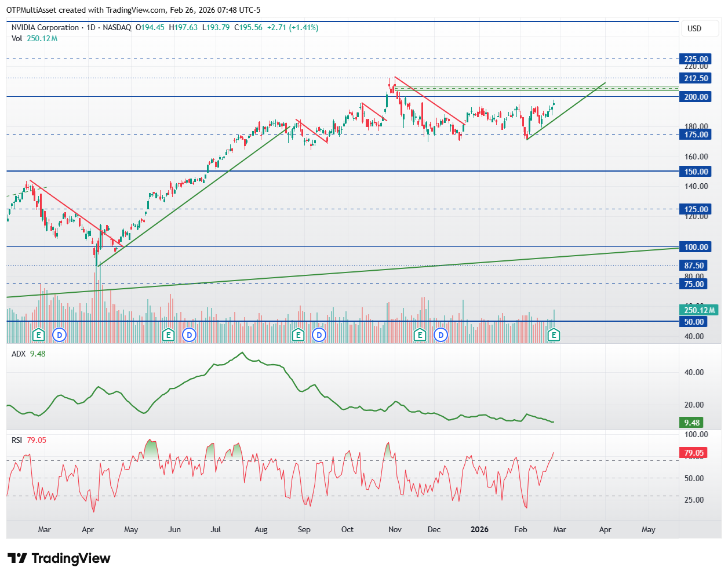Click the 225.00 price line label
Image resolution: width=728 pixels, height=578 pixels.
coord(696,59)
